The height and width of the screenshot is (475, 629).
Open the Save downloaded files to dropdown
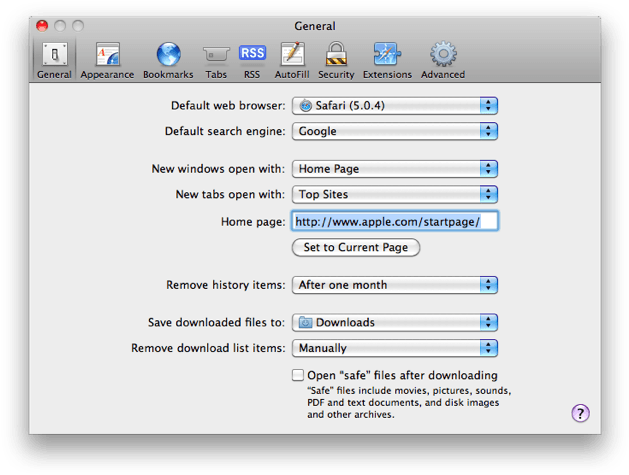pos(395,323)
